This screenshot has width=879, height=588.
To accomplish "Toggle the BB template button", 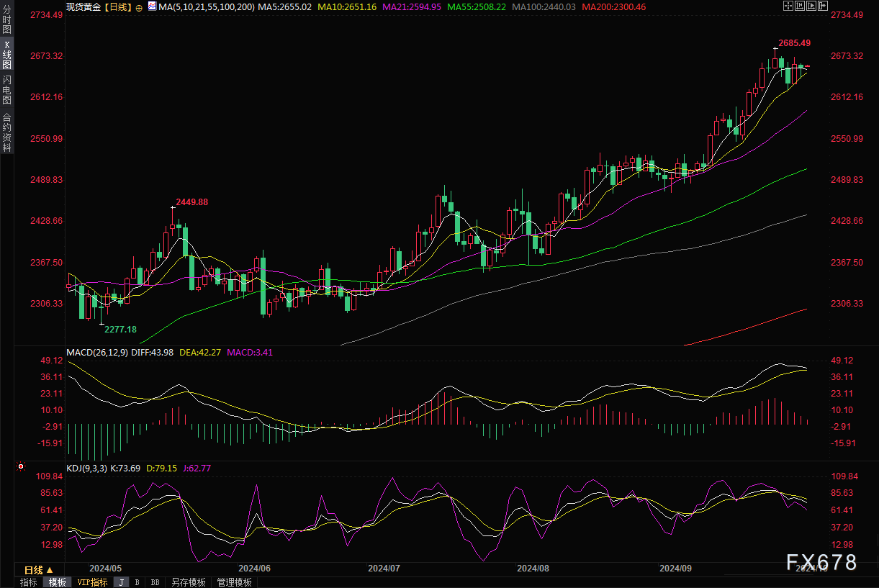I will 155,582.
